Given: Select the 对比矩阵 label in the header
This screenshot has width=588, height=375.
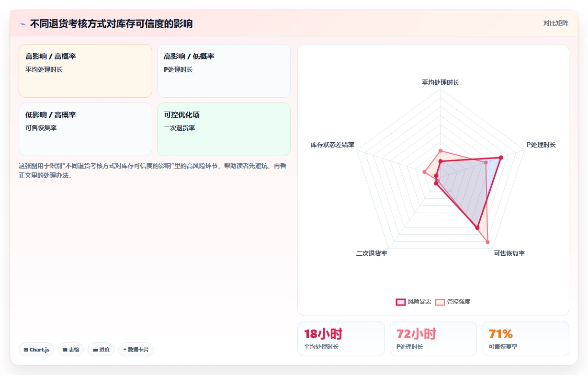Looking at the screenshot, I should (556, 23).
